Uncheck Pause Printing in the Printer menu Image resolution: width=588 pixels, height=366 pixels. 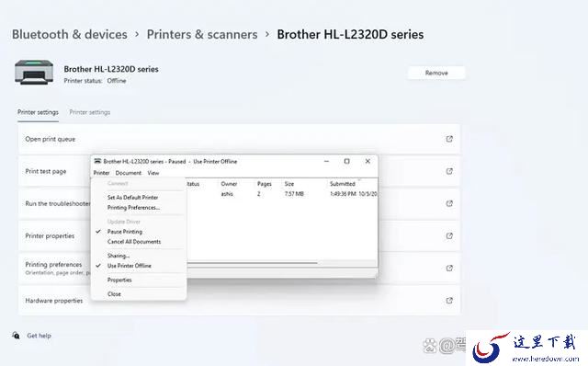coord(125,232)
